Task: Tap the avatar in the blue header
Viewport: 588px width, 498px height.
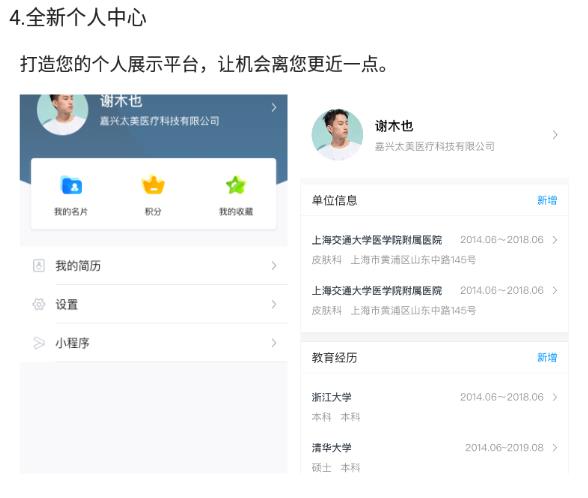Action: [x=63, y=114]
